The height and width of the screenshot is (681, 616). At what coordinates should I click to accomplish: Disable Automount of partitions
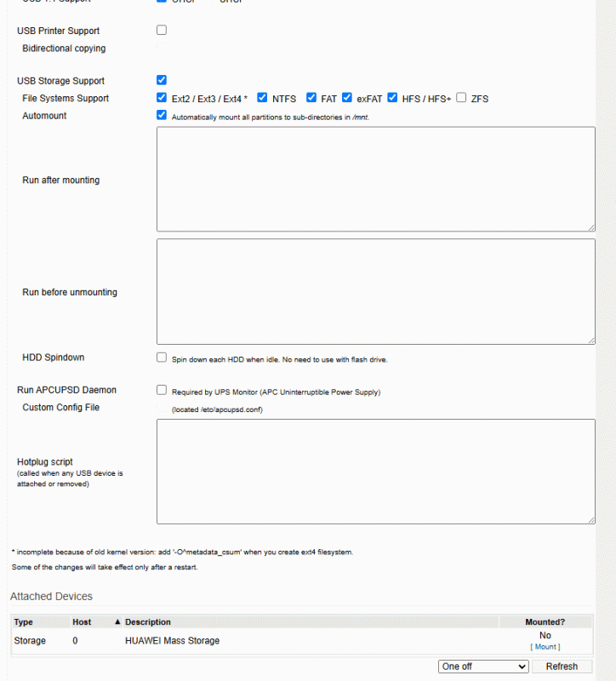[162, 115]
